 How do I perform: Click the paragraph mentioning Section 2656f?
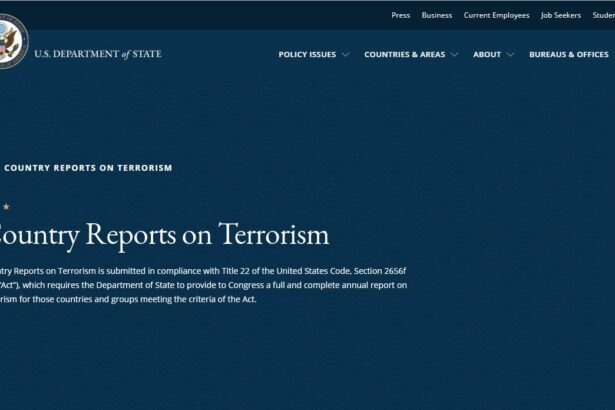click(x=200, y=271)
